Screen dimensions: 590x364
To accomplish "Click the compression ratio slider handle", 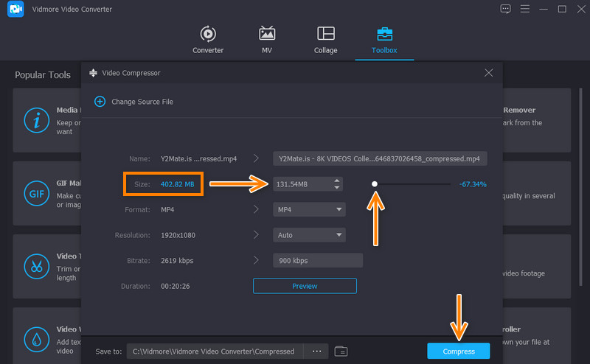I will click(375, 184).
